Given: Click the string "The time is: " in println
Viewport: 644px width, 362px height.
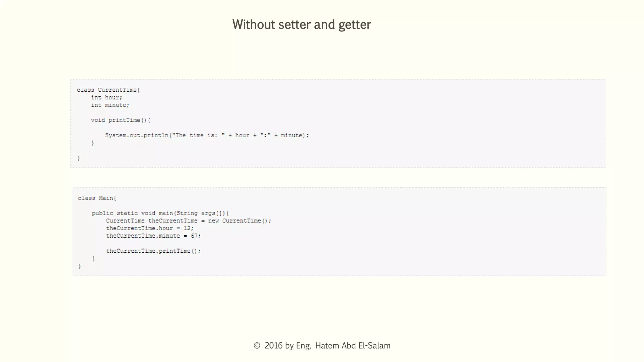Looking at the screenshot, I should (198, 135).
